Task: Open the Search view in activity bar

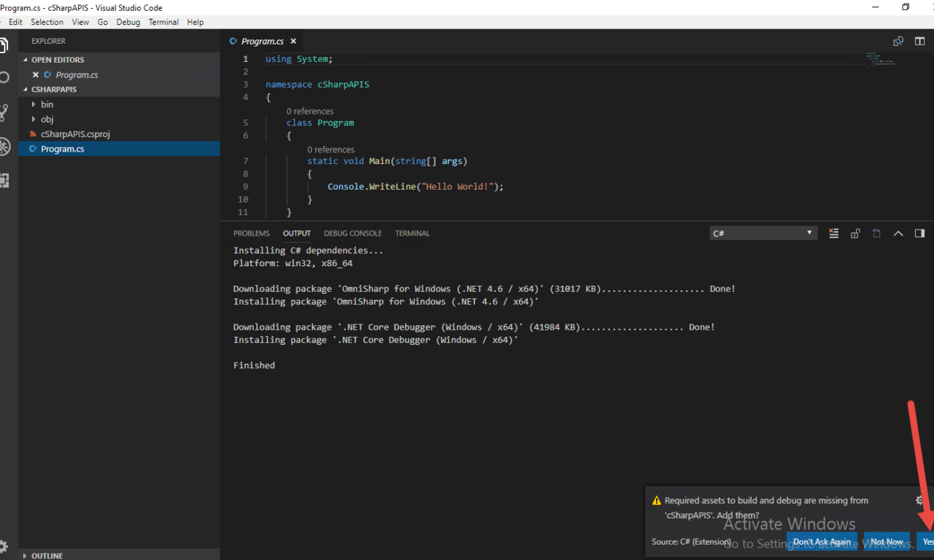Action: coord(4,77)
